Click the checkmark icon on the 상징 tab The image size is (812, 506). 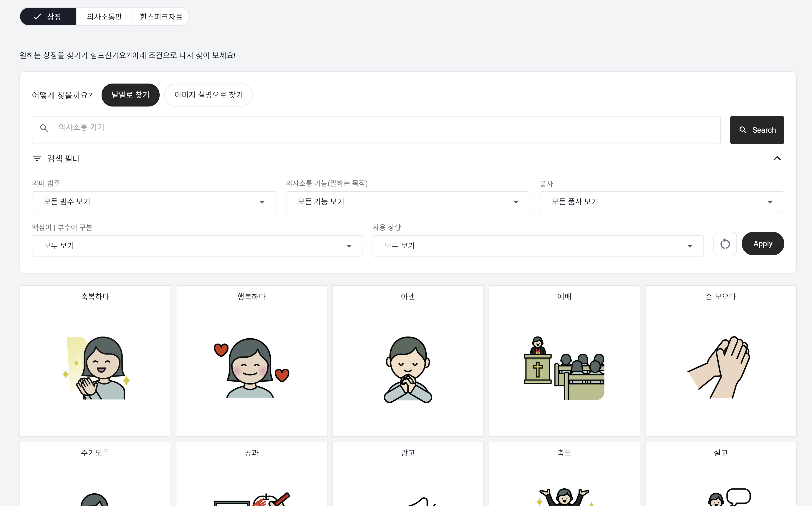pyautogui.click(x=37, y=16)
